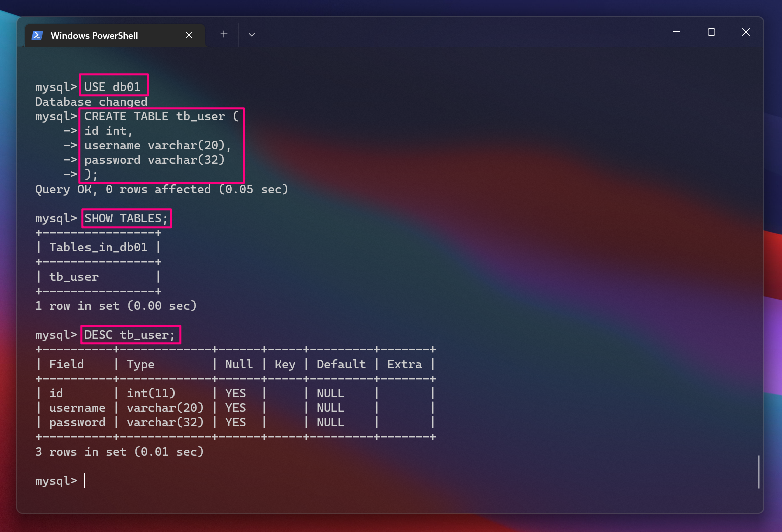Click the vertical scrollbar thumb
The image size is (782, 532).
[x=758, y=472]
